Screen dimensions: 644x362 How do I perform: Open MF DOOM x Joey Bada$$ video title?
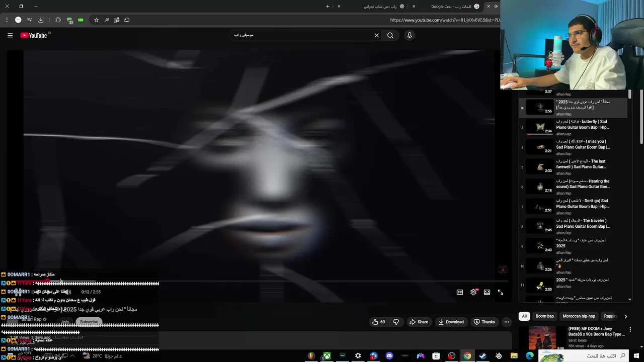click(596, 331)
